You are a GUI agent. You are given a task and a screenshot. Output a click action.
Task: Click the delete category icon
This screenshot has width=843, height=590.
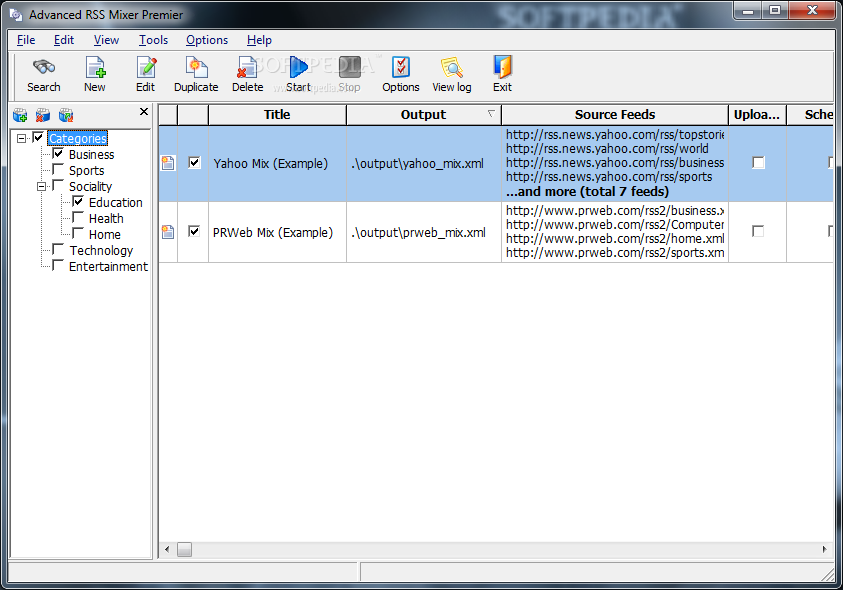(x=43, y=115)
